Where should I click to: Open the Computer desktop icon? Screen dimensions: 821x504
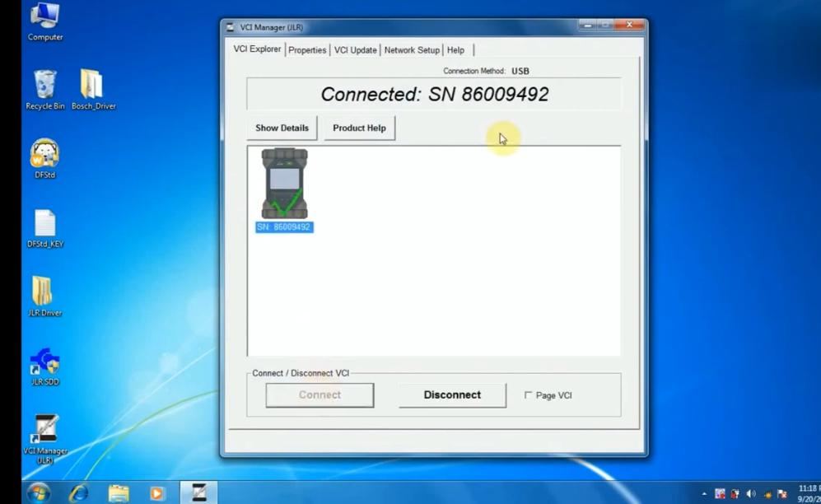tap(45, 21)
